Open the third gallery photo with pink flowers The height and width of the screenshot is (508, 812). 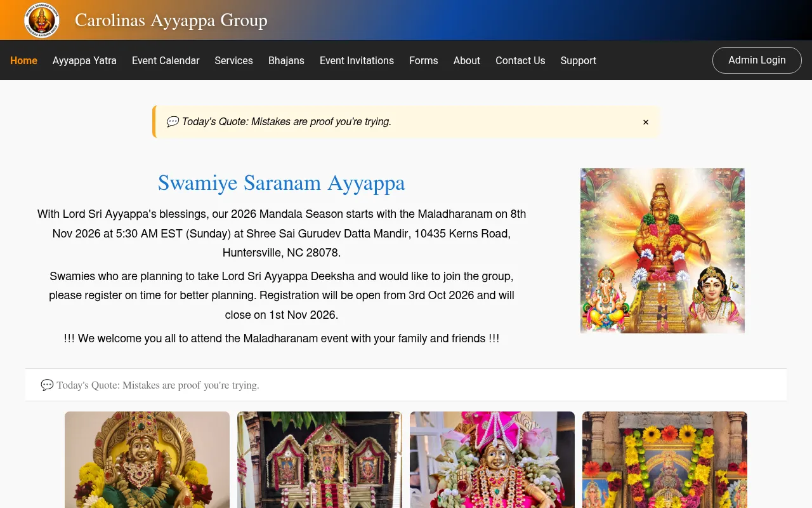coord(492,460)
